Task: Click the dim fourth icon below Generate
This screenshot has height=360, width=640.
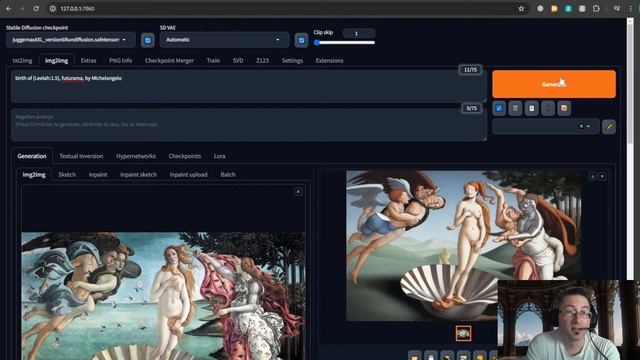Action: coord(548,108)
